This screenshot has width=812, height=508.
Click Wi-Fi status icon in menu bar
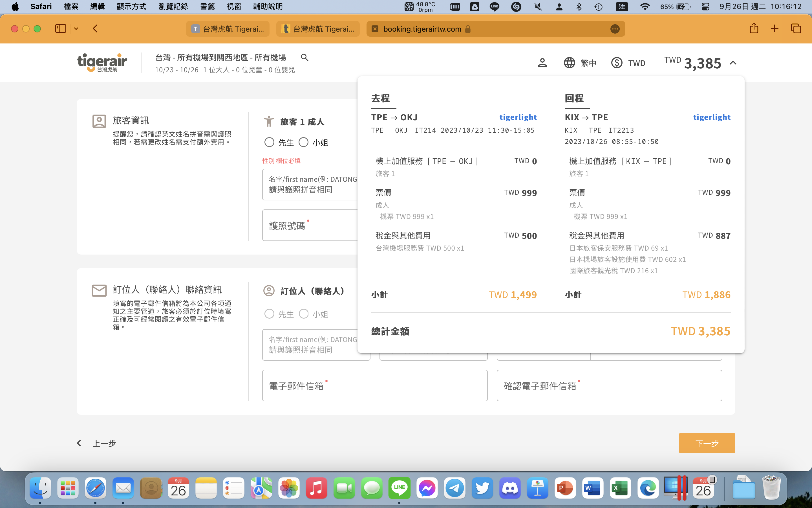click(645, 7)
